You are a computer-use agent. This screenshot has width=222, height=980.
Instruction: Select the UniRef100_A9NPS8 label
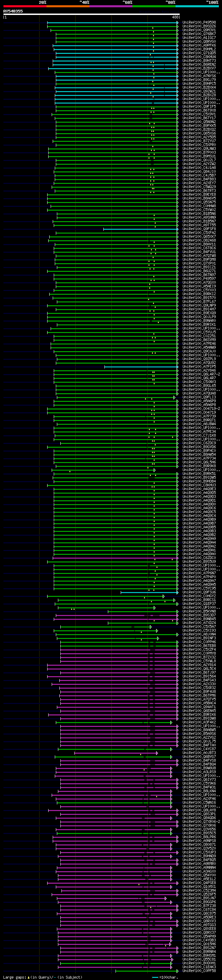[x=199, y=841]
